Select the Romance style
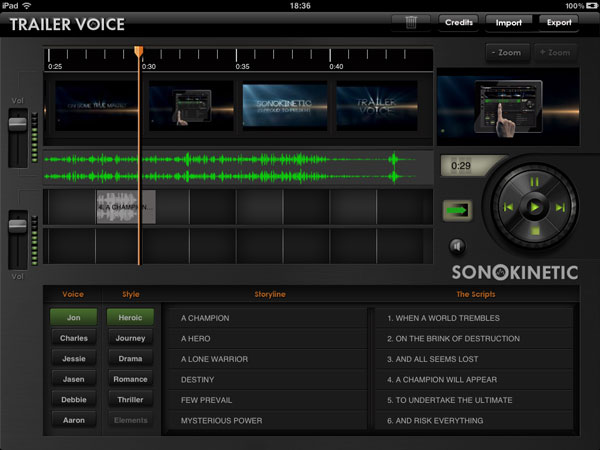The image size is (600, 450). tap(130, 379)
